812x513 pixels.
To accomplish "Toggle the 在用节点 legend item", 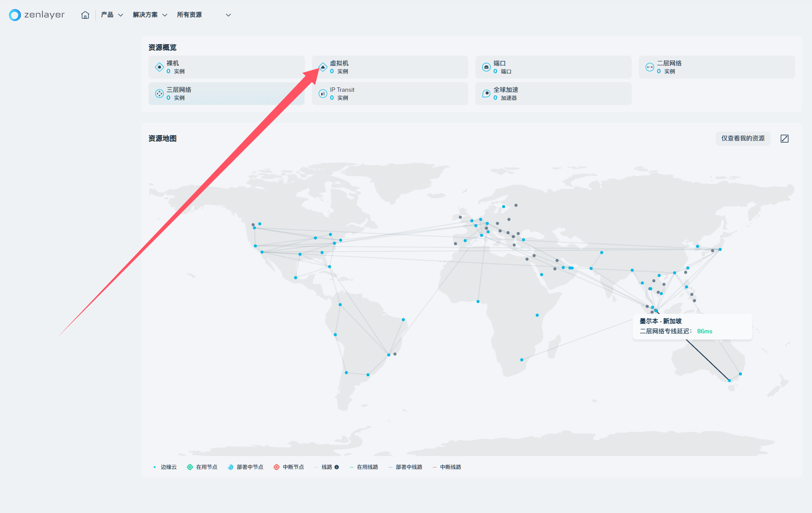I will click(x=202, y=467).
